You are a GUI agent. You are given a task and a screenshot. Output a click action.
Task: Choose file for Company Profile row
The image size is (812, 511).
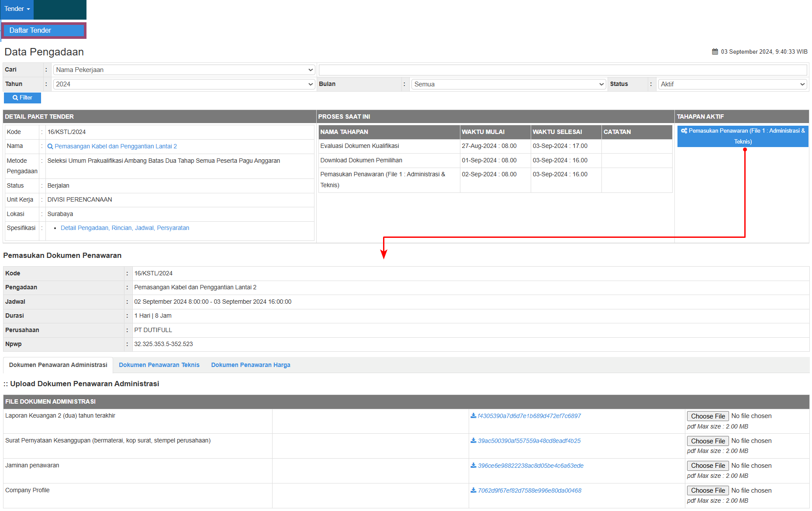[x=708, y=491]
